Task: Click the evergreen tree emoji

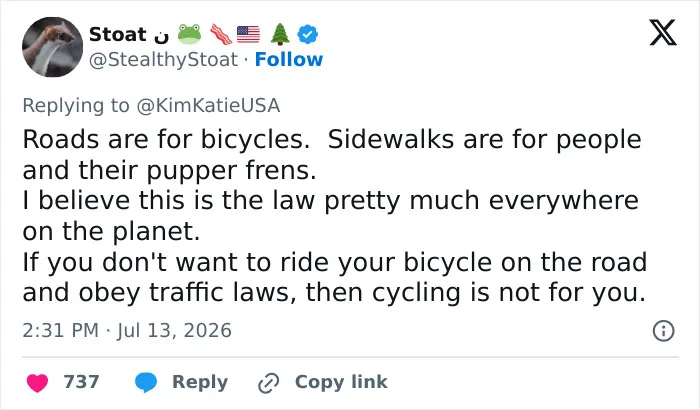Action: [280, 34]
